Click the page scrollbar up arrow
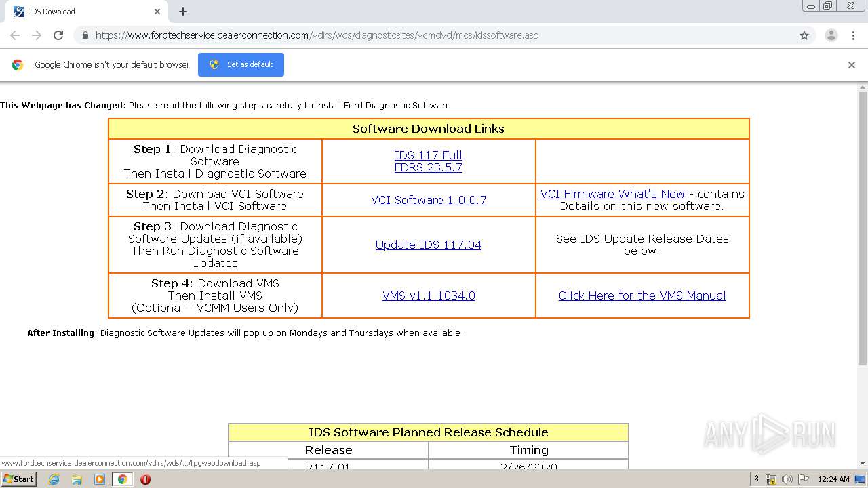The height and width of the screenshot is (488, 868). click(863, 87)
